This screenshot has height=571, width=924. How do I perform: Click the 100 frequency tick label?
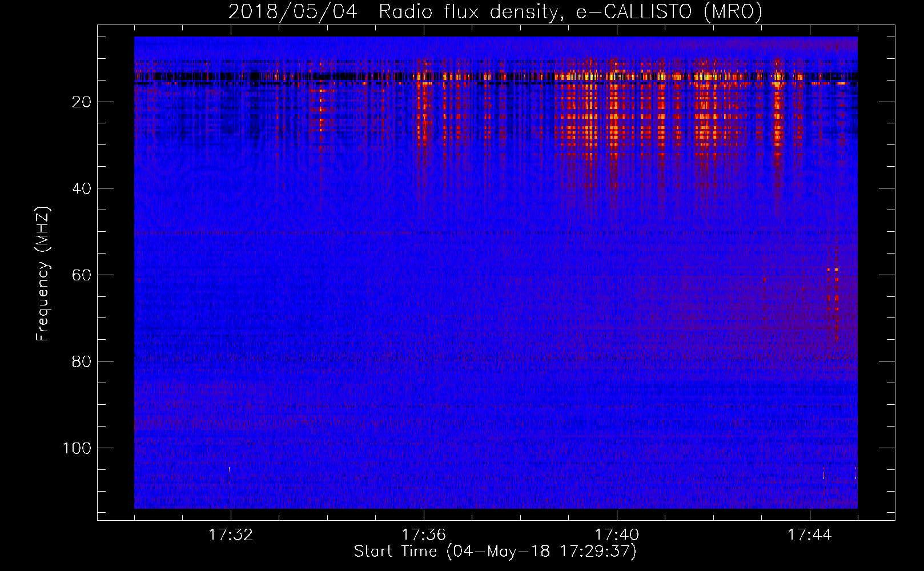pos(78,448)
